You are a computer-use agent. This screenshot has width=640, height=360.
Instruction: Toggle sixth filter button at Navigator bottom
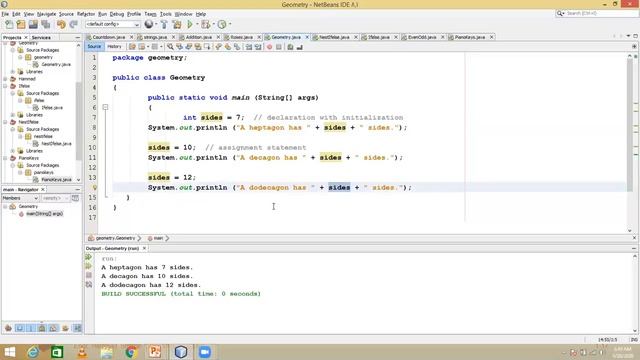tap(65, 328)
